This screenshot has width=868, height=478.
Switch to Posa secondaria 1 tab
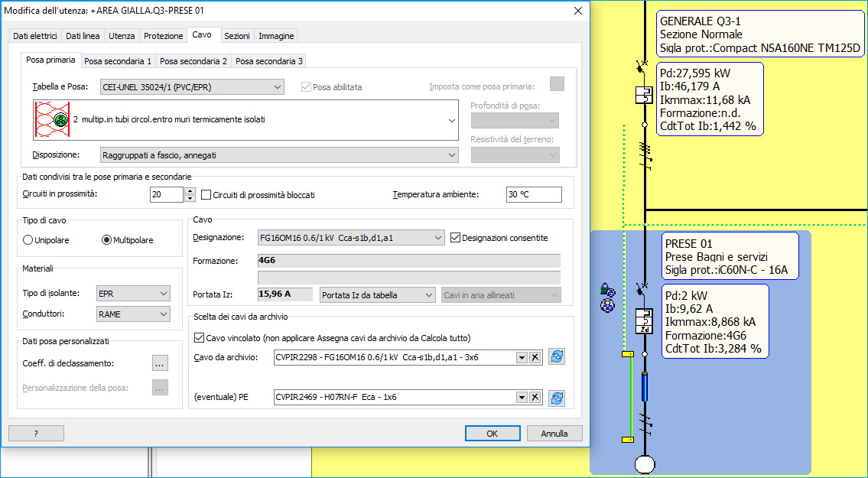point(118,61)
